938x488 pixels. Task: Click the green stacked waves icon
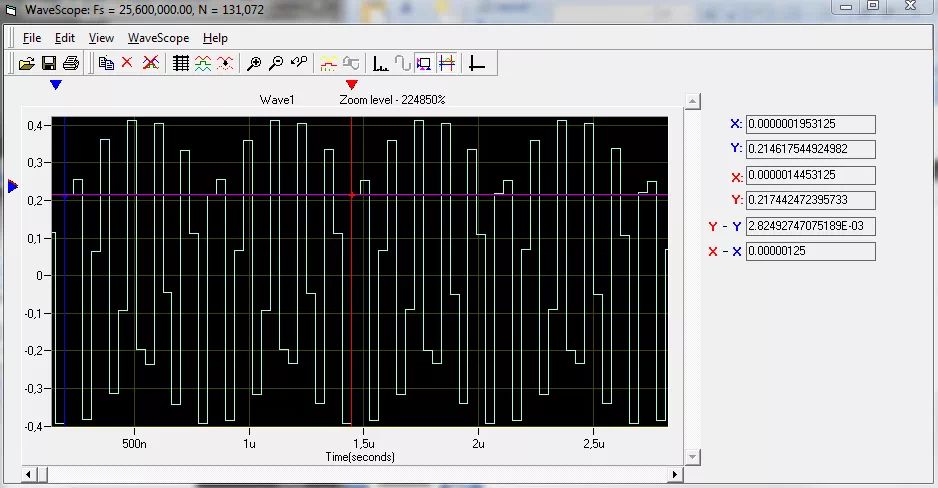(203, 63)
